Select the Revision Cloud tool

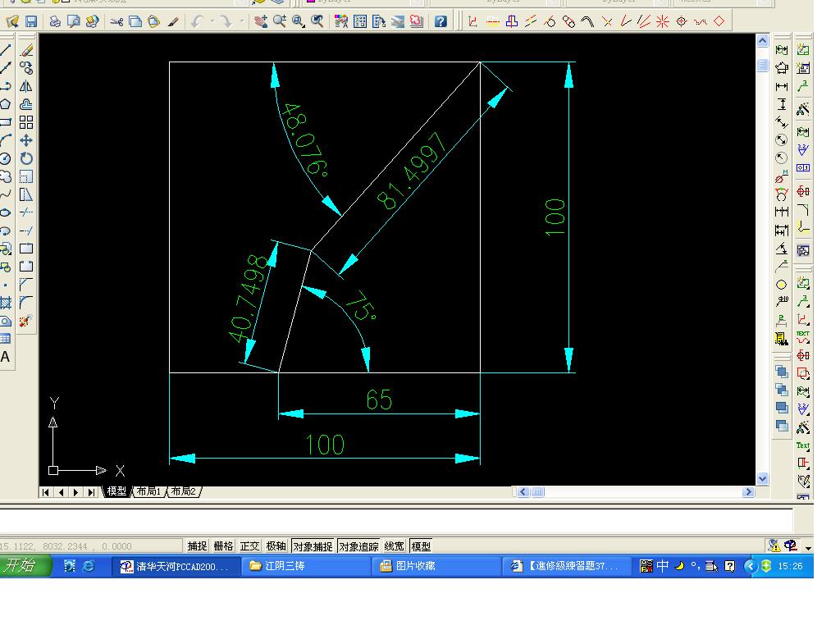click(6, 176)
